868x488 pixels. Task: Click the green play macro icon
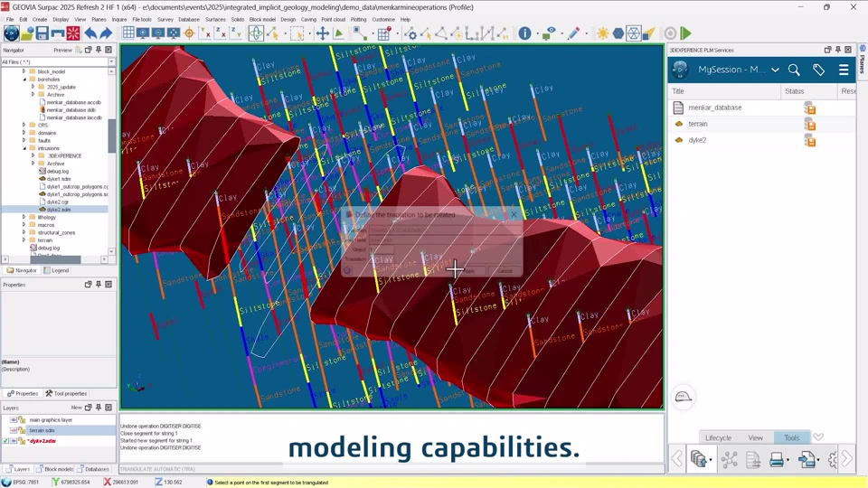point(686,33)
